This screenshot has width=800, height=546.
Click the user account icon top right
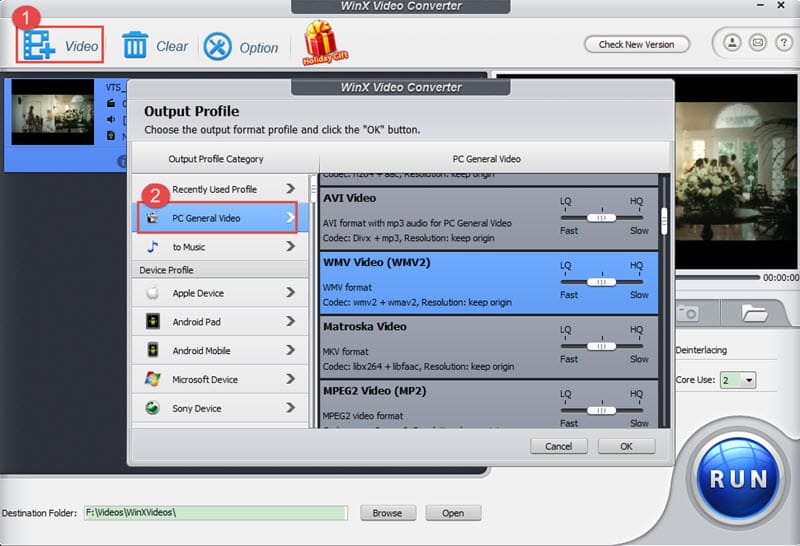click(732, 42)
